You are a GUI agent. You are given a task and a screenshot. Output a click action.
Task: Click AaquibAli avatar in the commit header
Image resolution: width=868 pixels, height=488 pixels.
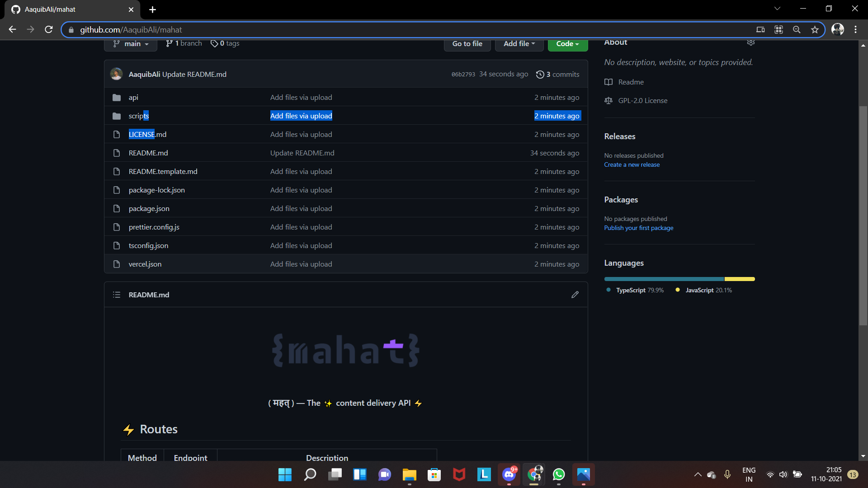(117, 74)
